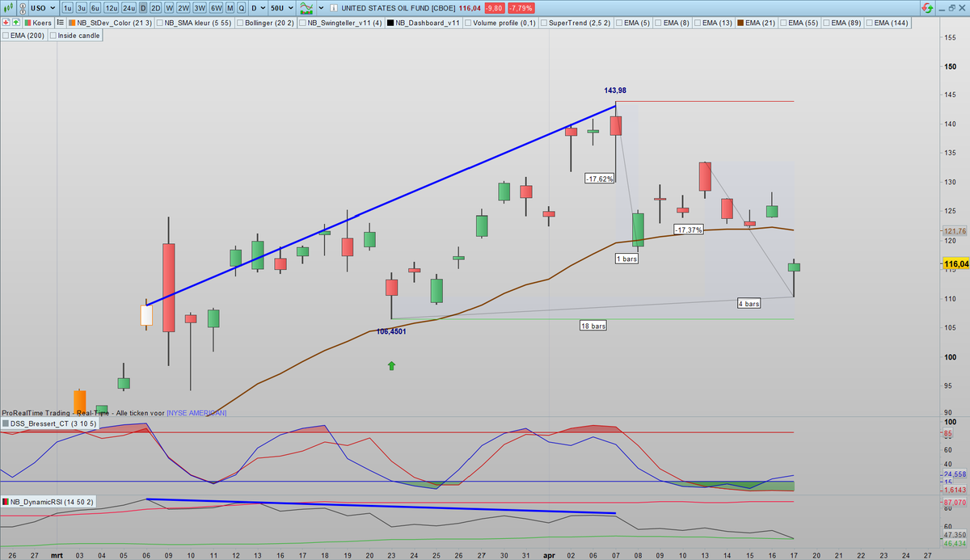The height and width of the screenshot is (560, 970).
Task: Open the 50U units dropdown
Action: click(281, 8)
